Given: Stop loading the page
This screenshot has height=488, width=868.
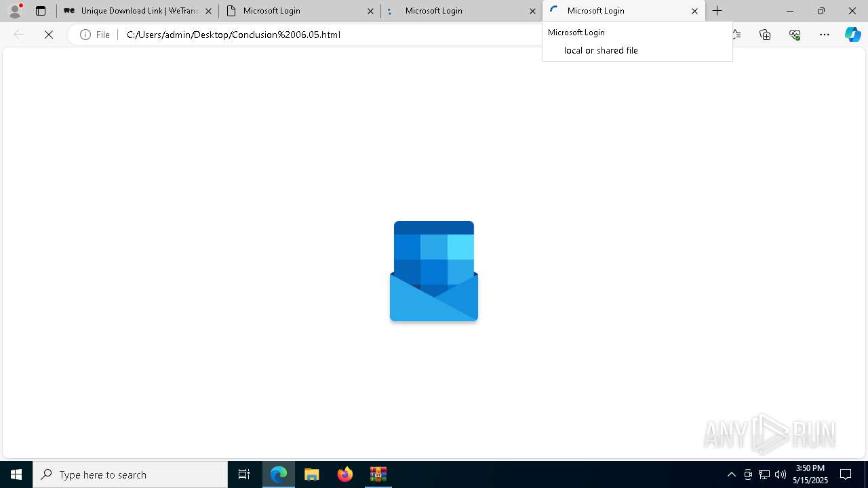Looking at the screenshot, I should pos(49,35).
